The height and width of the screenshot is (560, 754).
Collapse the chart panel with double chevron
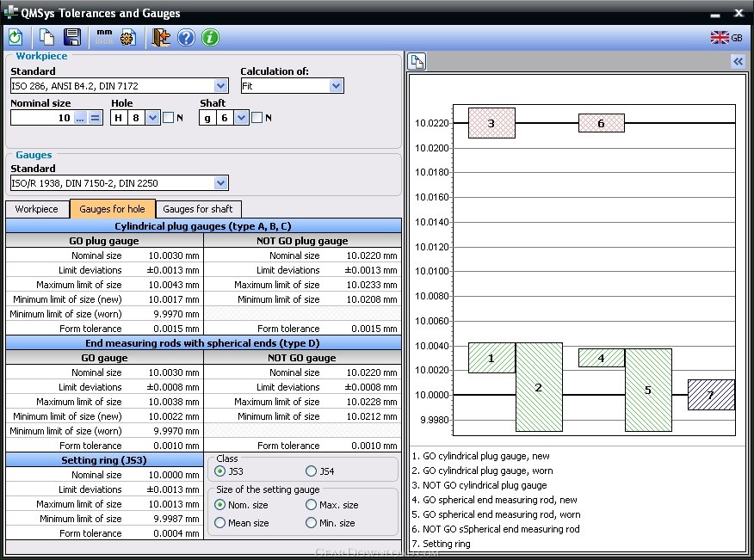(738, 62)
